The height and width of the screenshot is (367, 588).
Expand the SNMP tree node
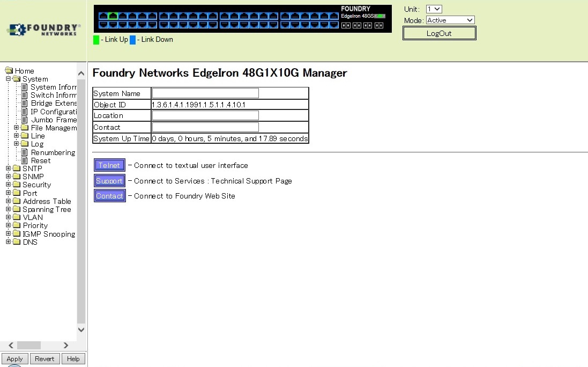[8, 177]
